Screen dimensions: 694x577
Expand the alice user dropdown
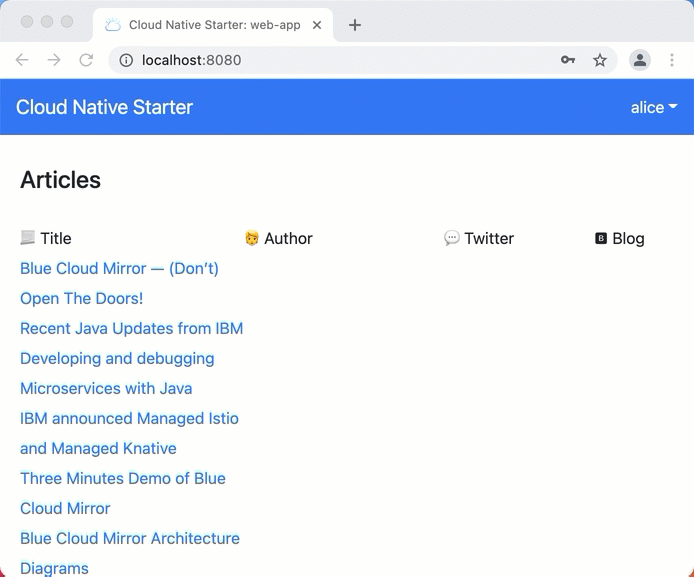tap(653, 107)
